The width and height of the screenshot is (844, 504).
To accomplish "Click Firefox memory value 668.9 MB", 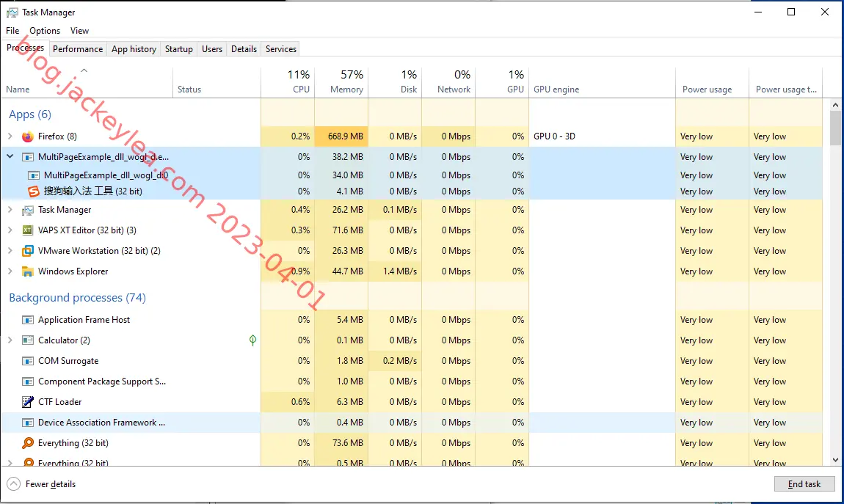I will [x=346, y=136].
